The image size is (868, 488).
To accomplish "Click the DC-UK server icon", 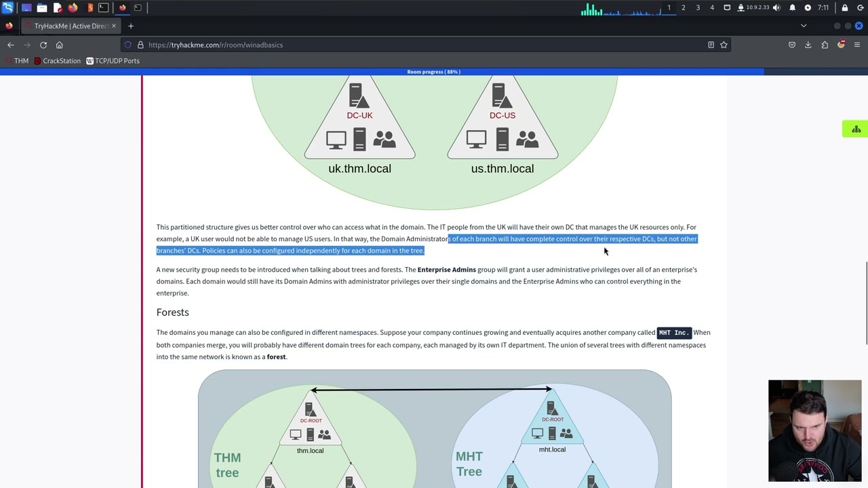I will coord(359,94).
